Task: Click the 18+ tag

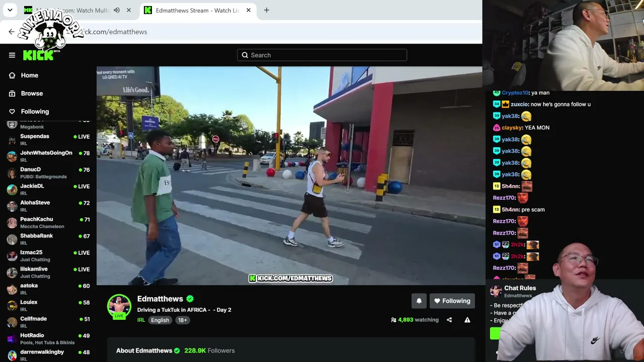Action: coord(182,320)
